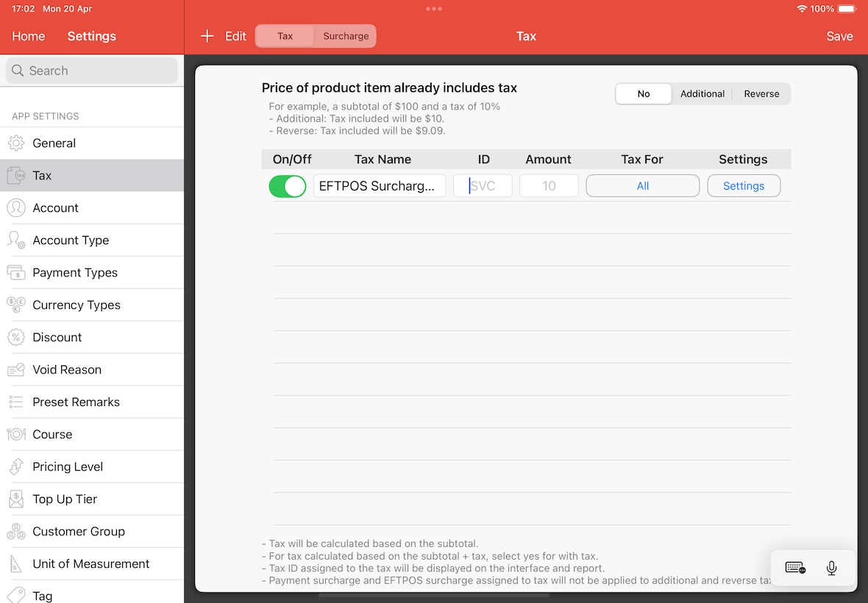
Task: Open Customer Group settings
Action: (x=92, y=532)
